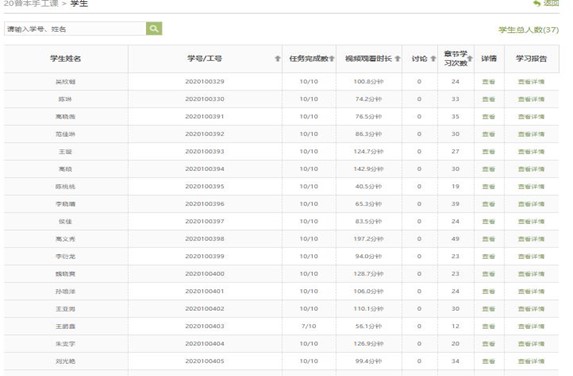Viewport: 573px width, 376px height.
Task: Open learning report for student 2020100405
Action: 531,361
